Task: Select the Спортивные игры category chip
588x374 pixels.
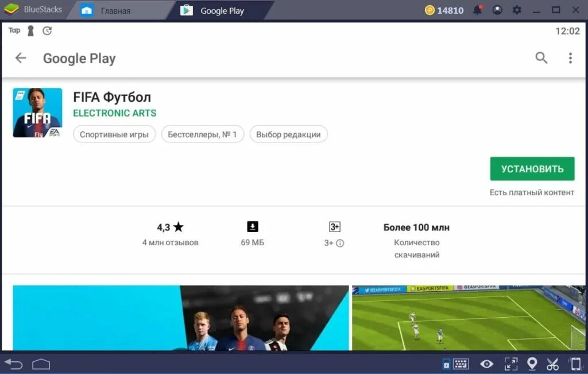Action: (114, 134)
